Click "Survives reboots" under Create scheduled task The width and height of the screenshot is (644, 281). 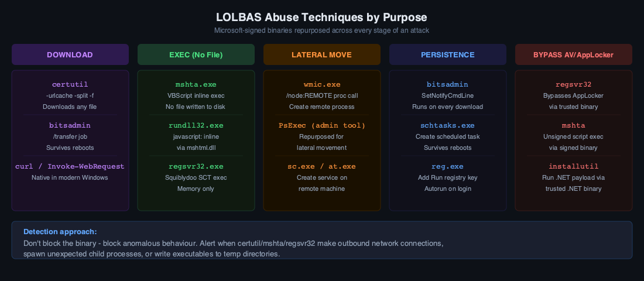pos(448,148)
